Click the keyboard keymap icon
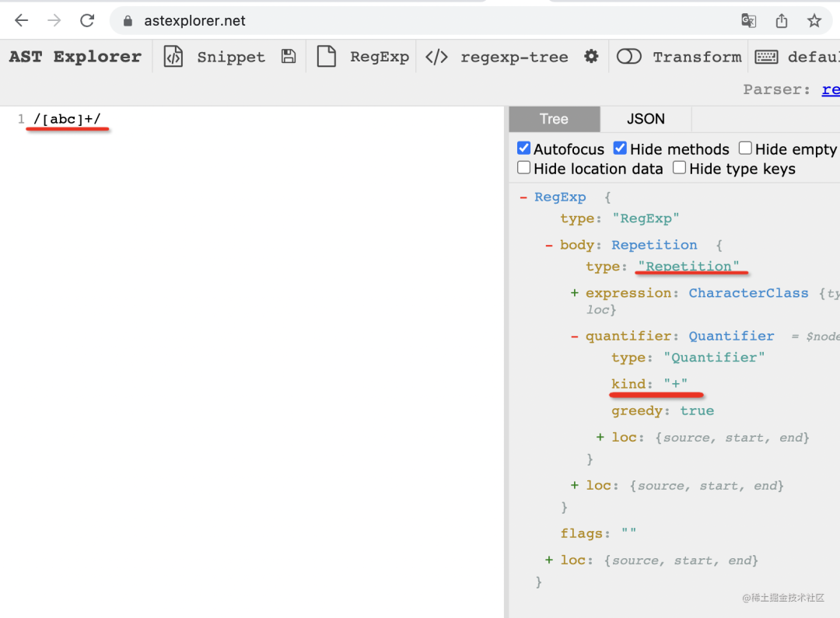The image size is (840, 618). tap(766, 56)
